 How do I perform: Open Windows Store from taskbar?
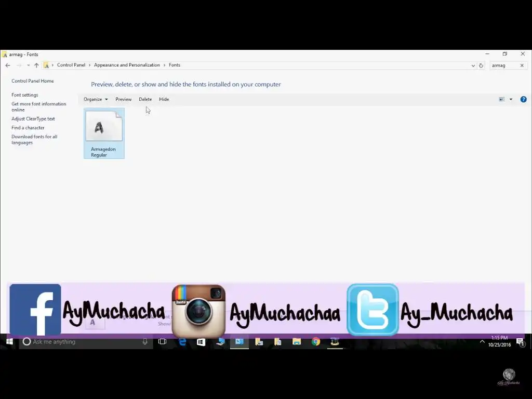tap(201, 342)
